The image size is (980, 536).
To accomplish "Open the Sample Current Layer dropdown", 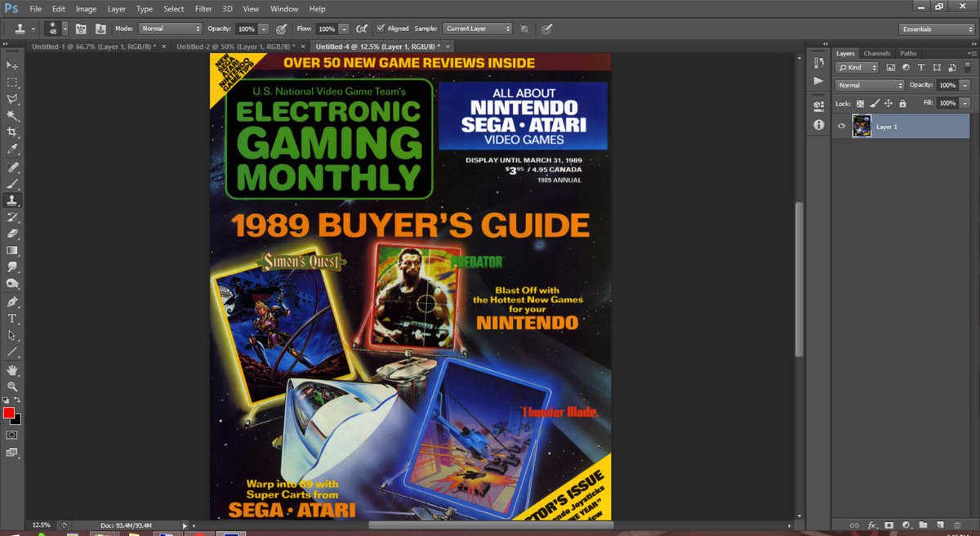I will pyautogui.click(x=478, y=29).
